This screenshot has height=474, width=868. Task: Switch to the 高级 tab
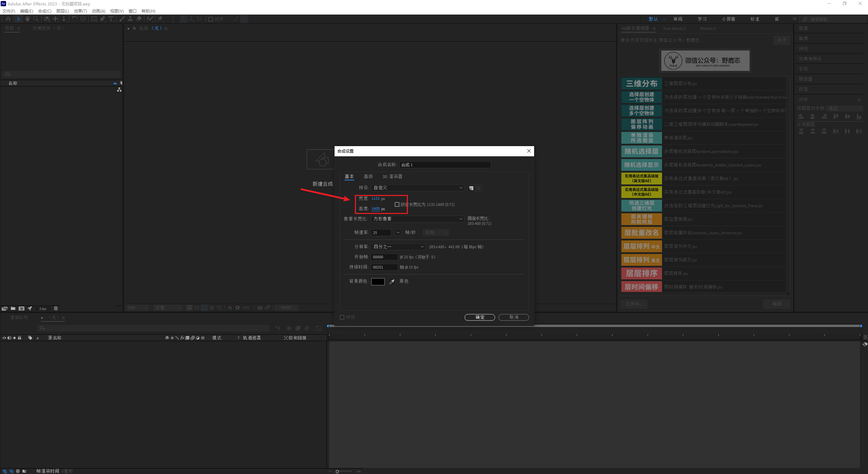368,176
